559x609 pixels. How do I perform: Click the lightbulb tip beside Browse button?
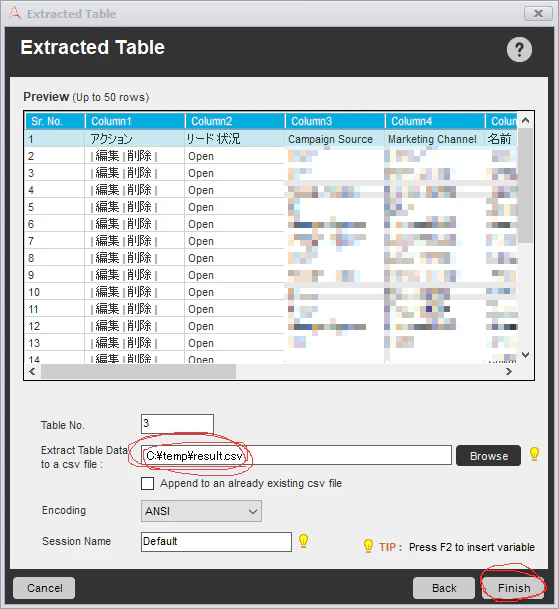[535, 454]
